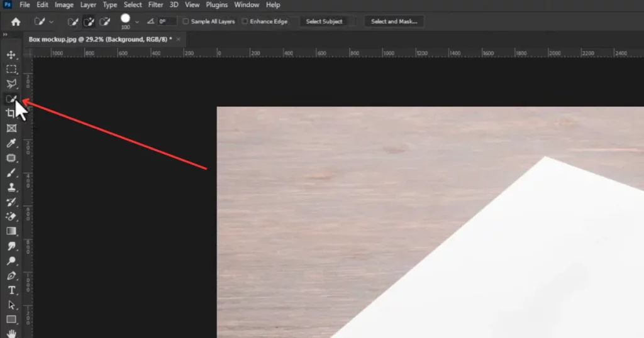Select the Eyedropper tool
The height and width of the screenshot is (338, 644).
[11, 143]
